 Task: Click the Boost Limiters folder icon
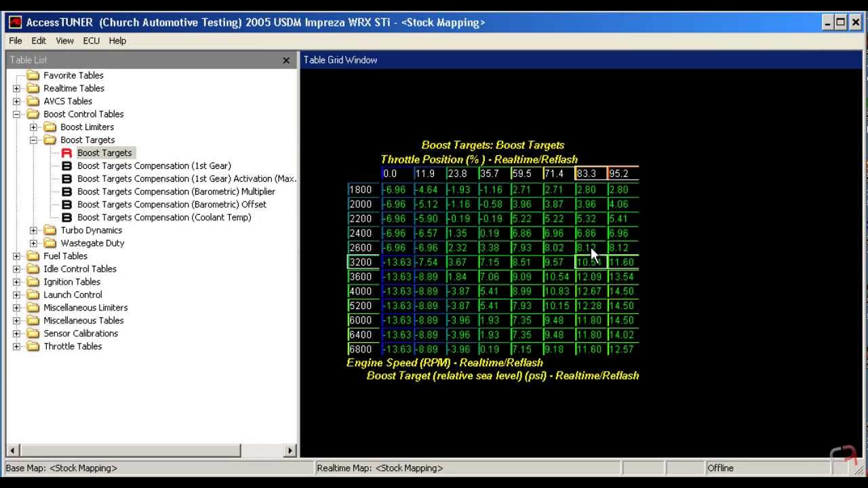point(50,127)
